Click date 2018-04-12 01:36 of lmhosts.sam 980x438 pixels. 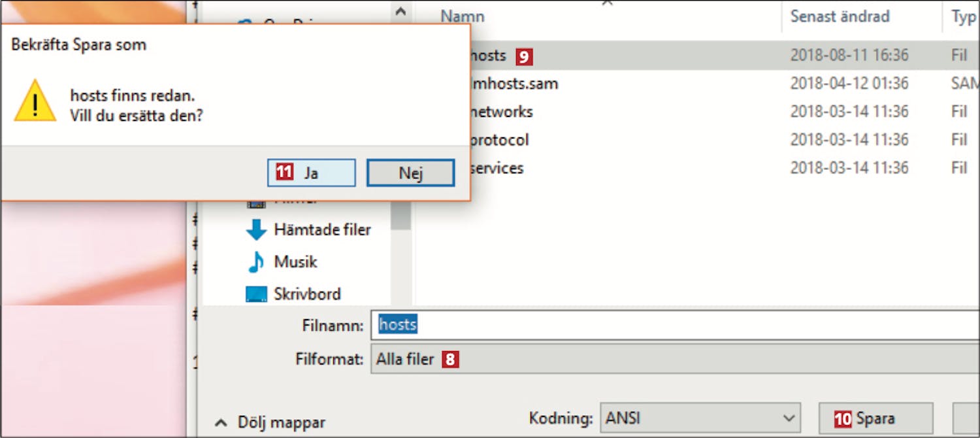tap(849, 84)
